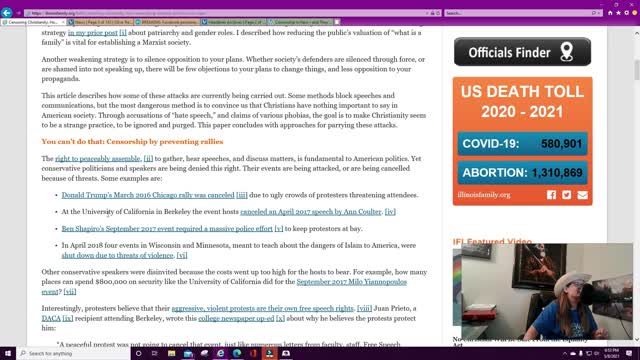Open 'college newspaper op-ed' link
This screenshot has width=640, height=360.
[236, 318]
